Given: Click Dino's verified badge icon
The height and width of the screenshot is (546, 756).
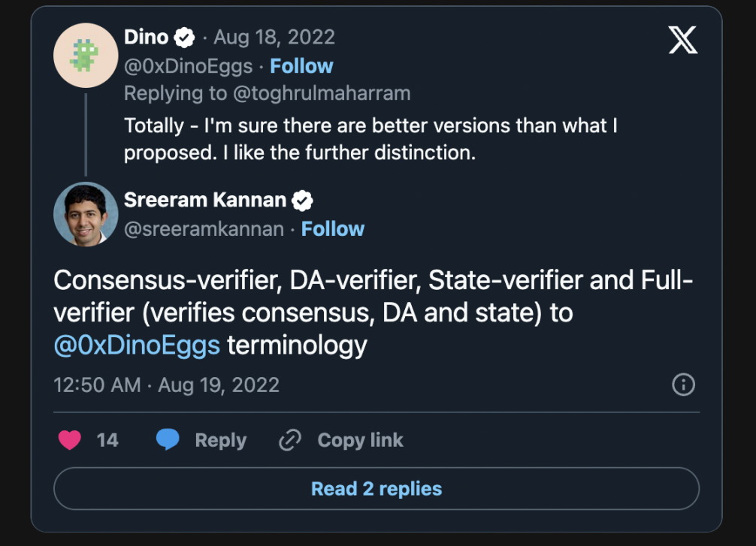Looking at the screenshot, I should (x=185, y=37).
